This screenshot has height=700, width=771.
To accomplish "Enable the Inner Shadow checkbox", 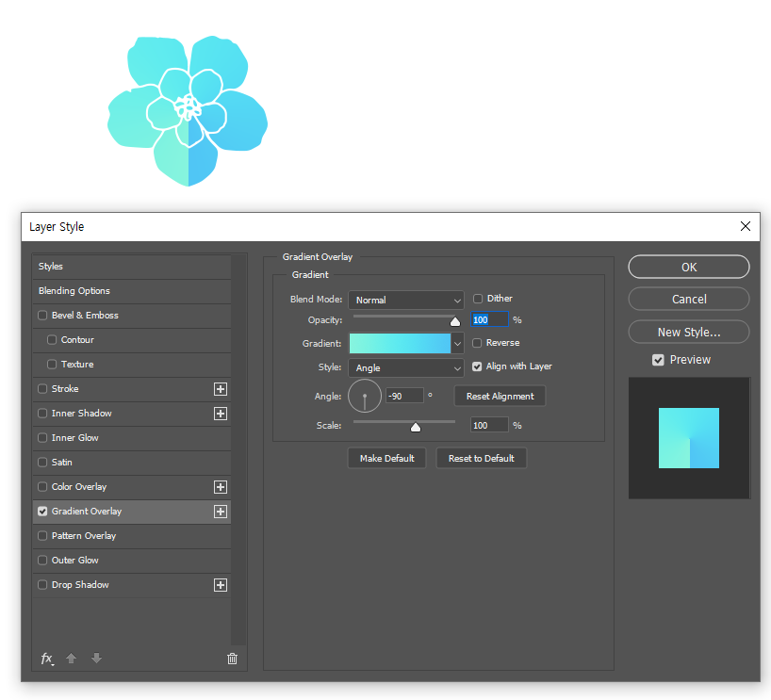I will coord(42,414).
